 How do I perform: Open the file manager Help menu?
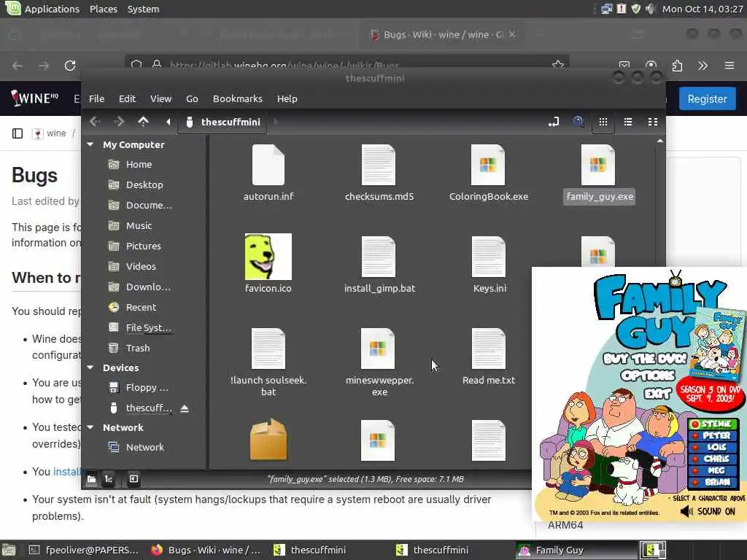click(x=287, y=98)
